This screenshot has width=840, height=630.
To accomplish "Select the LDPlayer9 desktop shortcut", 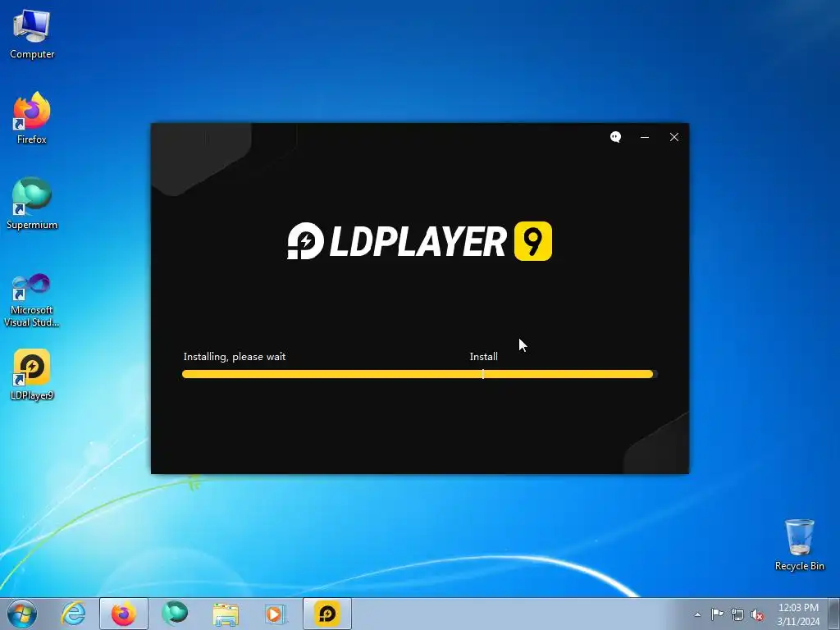I will click(32, 374).
